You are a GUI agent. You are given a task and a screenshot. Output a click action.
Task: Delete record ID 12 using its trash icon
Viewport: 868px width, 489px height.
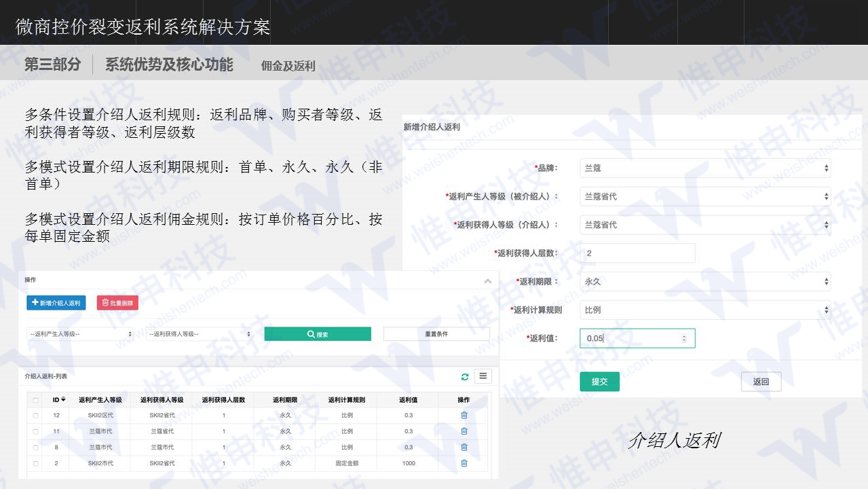[464, 415]
